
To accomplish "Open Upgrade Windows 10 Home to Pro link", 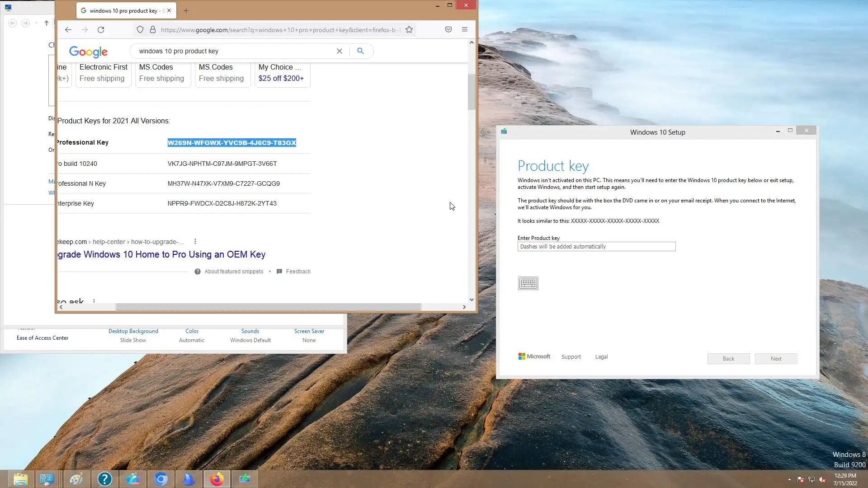I will (161, 254).
